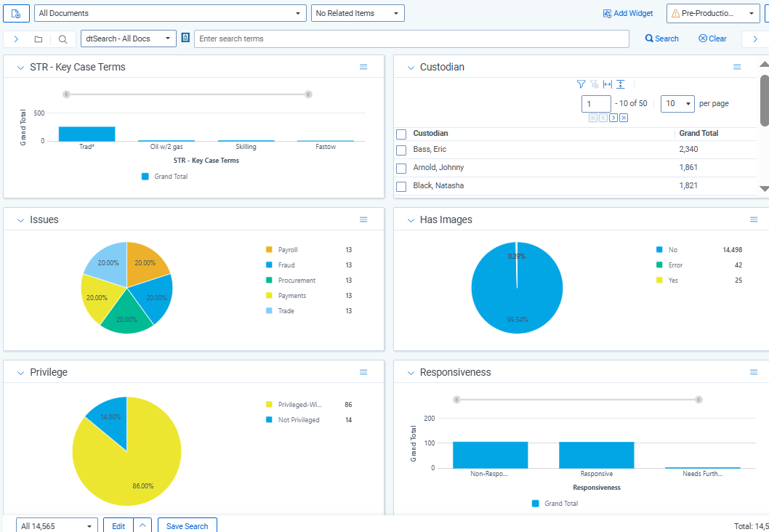The width and height of the screenshot is (769, 532).
Task: Open the dtSearch - All Docs dropdown
Action: 129,39
